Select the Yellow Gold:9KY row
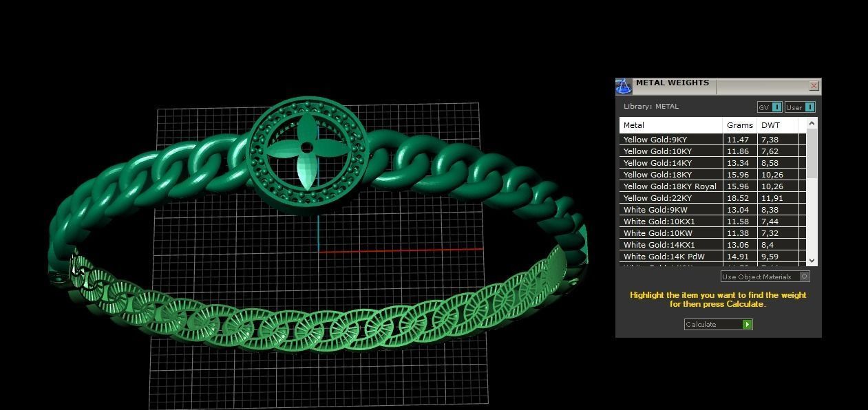Screen dimensions: 868x410 pyautogui.click(x=712, y=140)
